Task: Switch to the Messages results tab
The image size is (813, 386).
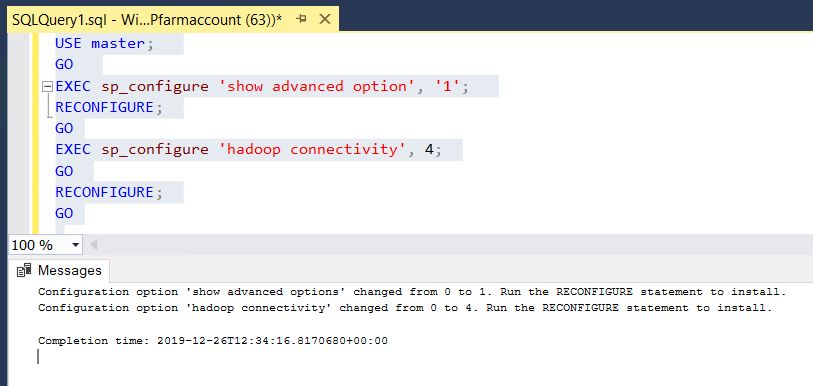Action: pos(60,270)
